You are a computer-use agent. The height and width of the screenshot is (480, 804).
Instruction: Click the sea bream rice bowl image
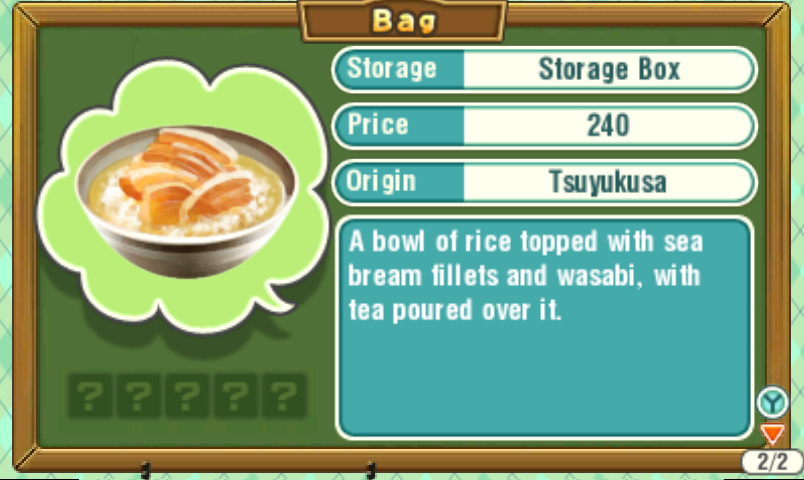pyautogui.click(x=186, y=202)
